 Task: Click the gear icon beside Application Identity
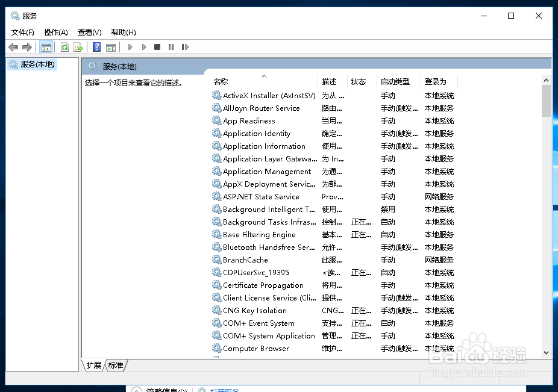[217, 133]
